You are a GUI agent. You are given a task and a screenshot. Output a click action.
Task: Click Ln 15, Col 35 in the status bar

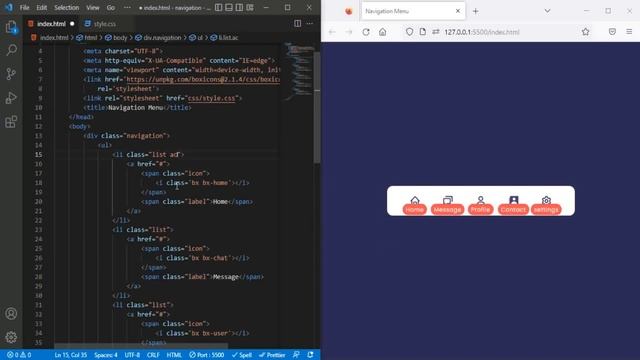(x=71, y=355)
